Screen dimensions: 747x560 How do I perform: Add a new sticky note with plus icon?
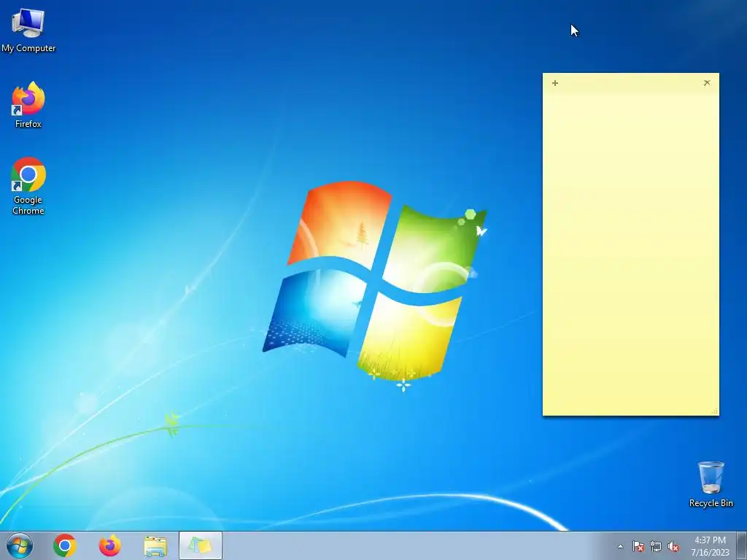(555, 83)
